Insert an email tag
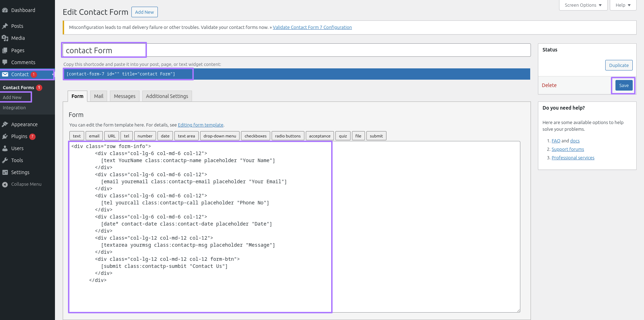644x320 pixels. point(94,136)
